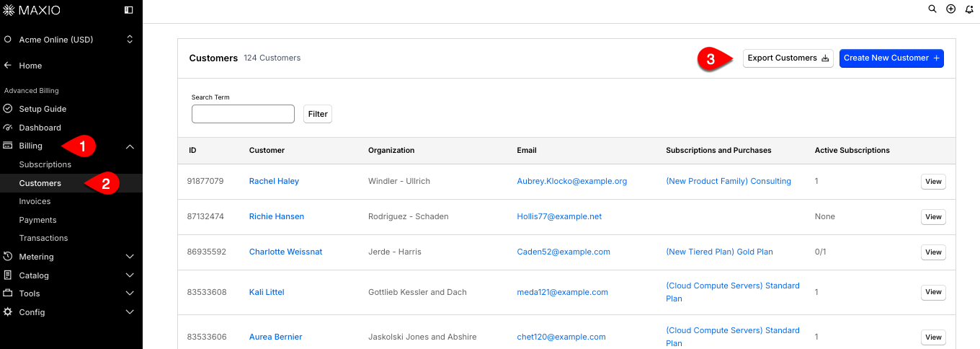Open Charlotte Weissnat customer link
The image size is (980, 349).
(285, 252)
